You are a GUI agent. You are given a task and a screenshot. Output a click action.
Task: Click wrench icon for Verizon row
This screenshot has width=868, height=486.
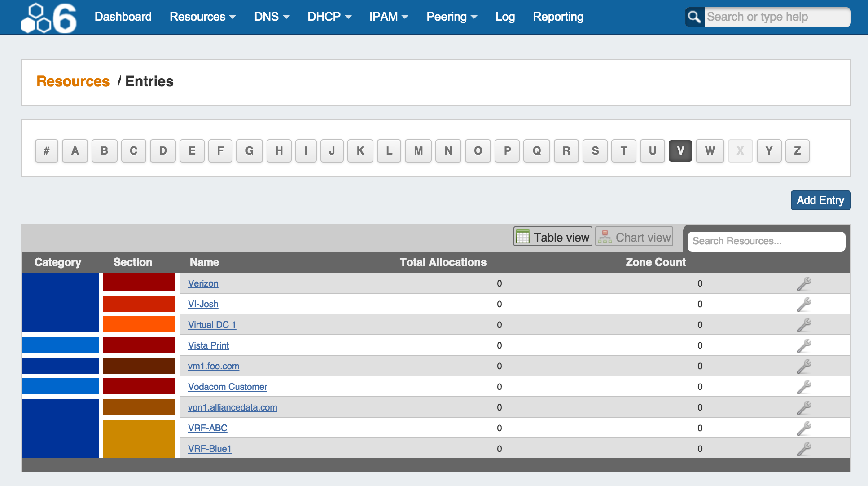click(x=804, y=284)
